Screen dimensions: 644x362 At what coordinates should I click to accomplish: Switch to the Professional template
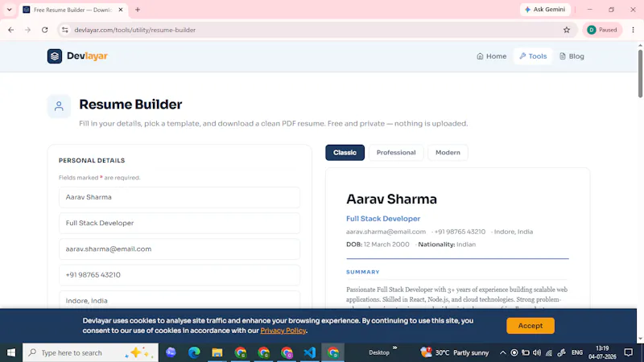coord(396,153)
